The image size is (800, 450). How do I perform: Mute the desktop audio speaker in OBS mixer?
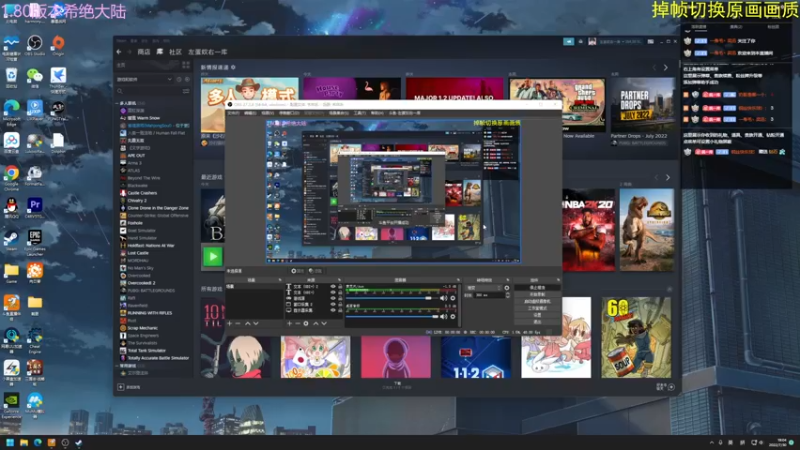click(x=443, y=298)
